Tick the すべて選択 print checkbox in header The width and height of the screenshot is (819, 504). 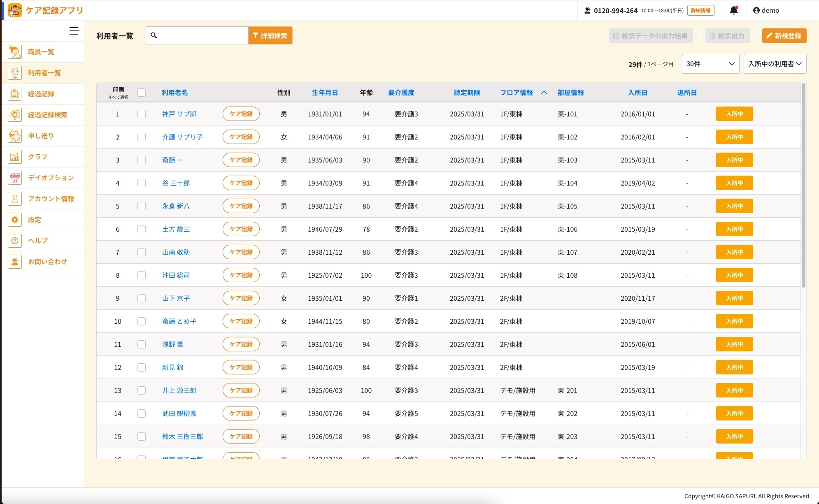tap(142, 93)
